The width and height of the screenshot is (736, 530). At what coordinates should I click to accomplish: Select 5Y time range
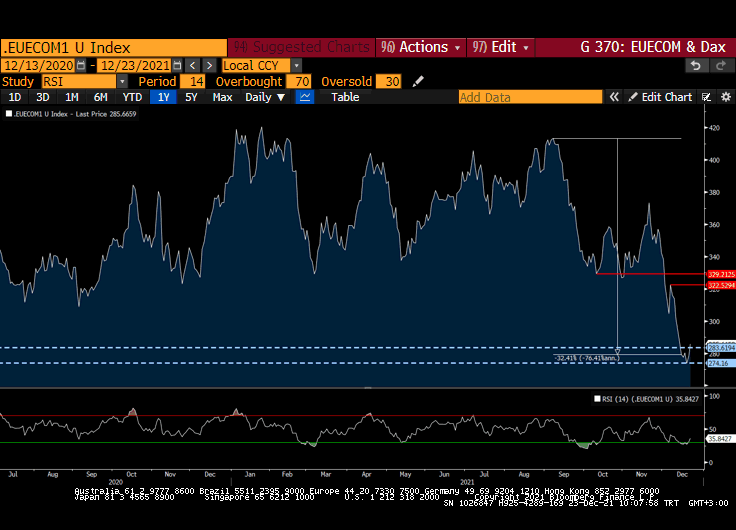tap(191, 97)
